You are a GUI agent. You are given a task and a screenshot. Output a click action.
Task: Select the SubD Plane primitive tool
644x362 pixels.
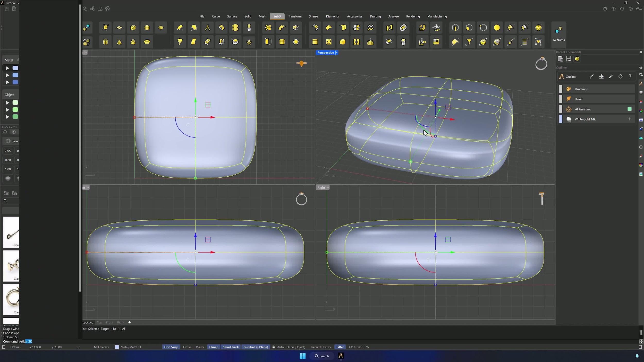pos(119,28)
